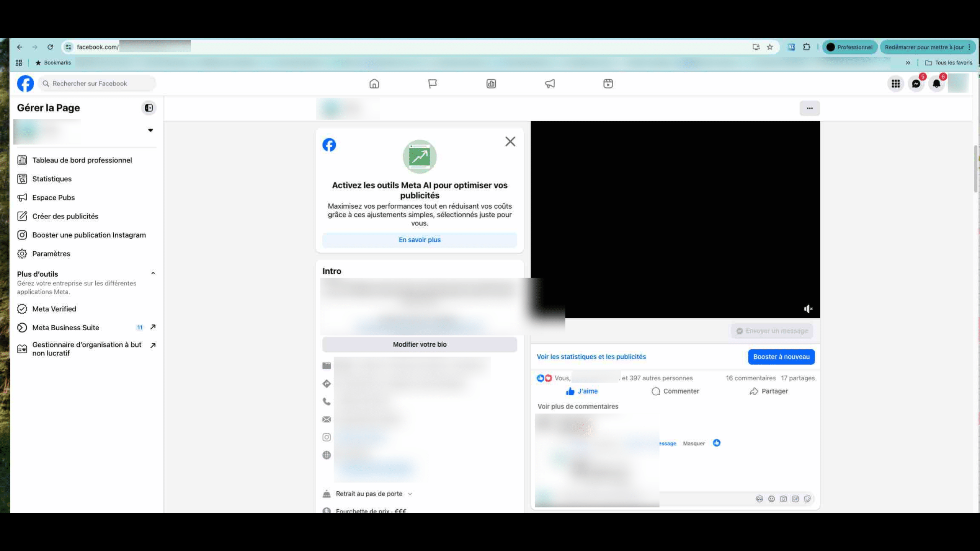Click the Facebook logo in the header
Image resolution: width=980 pixels, height=551 pixels.
coord(25,83)
